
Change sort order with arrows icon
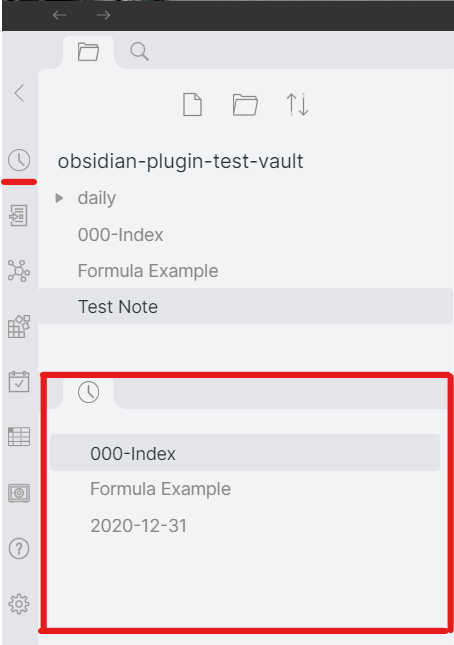(297, 104)
